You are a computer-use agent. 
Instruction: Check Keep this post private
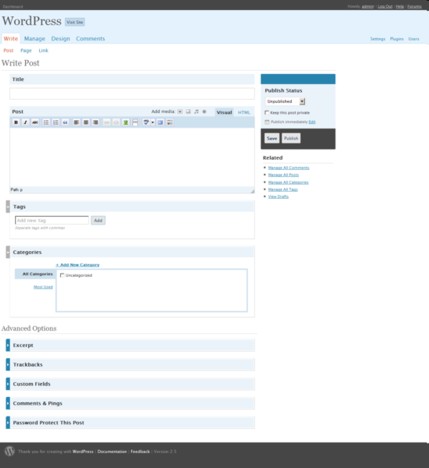tap(267, 113)
